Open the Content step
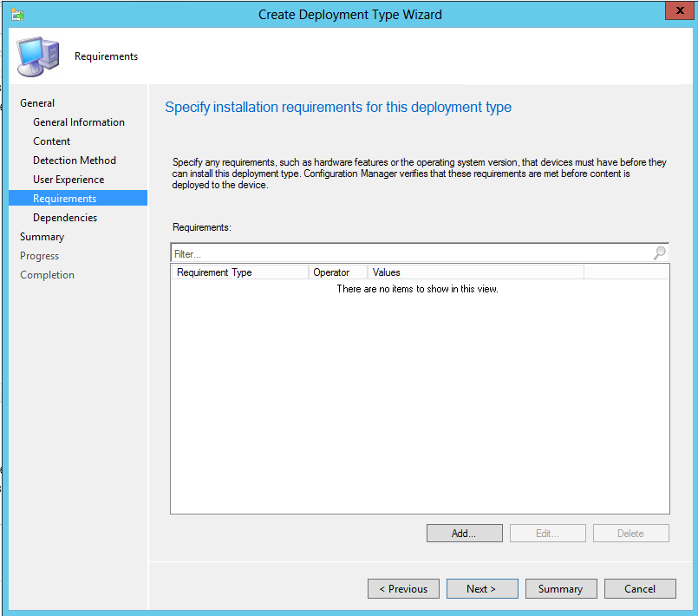Screen dimensions: 698x616 pyautogui.click(x=52, y=141)
